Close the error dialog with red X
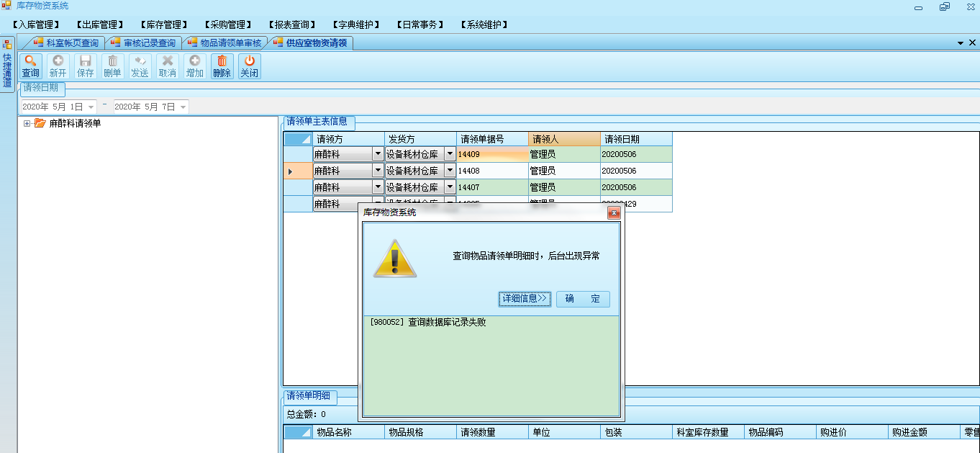 pos(614,212)
